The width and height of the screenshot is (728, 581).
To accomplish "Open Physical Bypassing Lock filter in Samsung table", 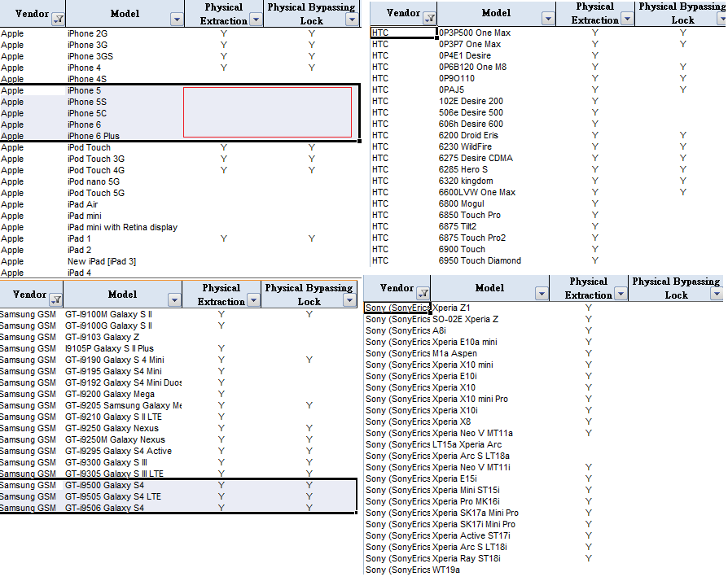I will click(350, 299).
